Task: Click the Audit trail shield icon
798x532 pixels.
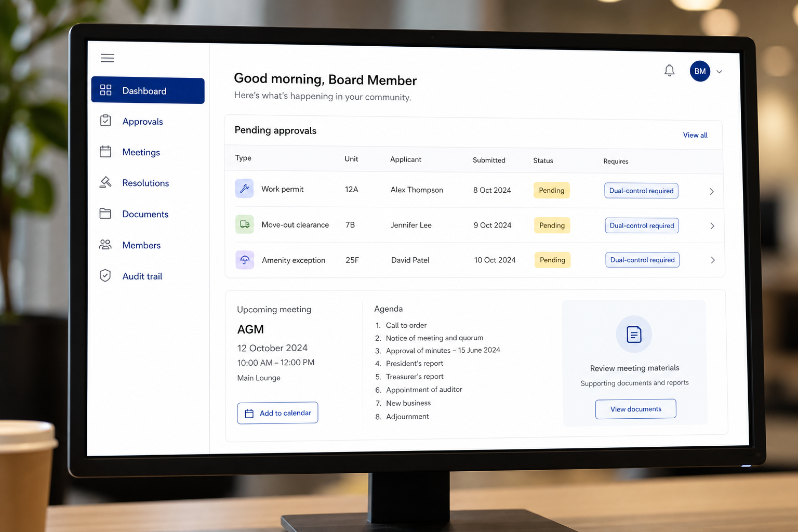Action: click(x=105, y=275)
